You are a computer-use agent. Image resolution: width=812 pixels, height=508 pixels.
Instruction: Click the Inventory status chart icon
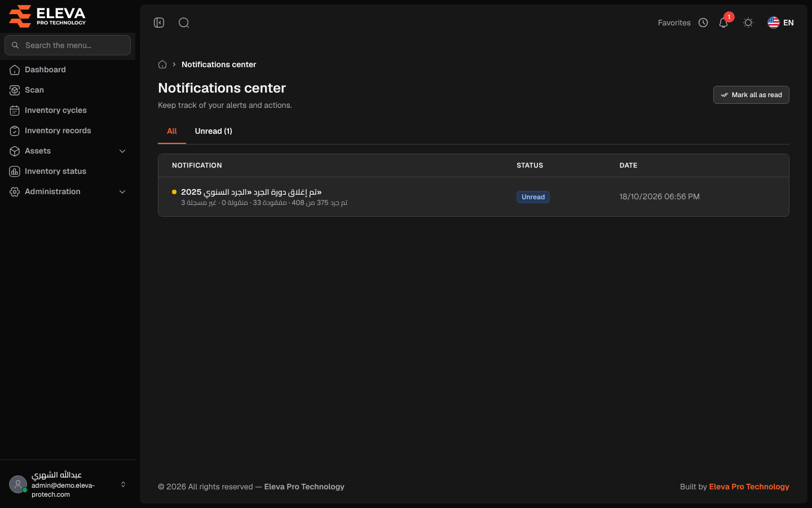15,172
